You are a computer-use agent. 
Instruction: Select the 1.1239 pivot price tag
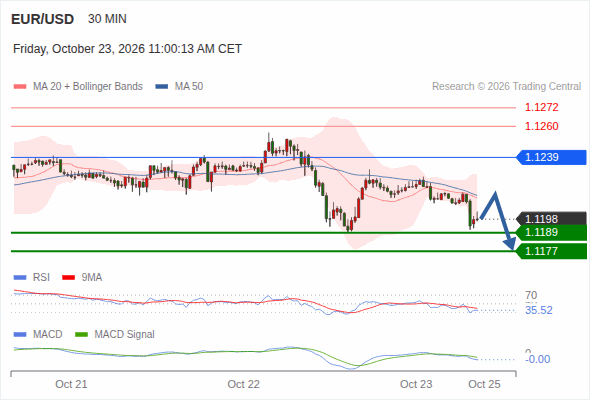click(x=551, y=157)
